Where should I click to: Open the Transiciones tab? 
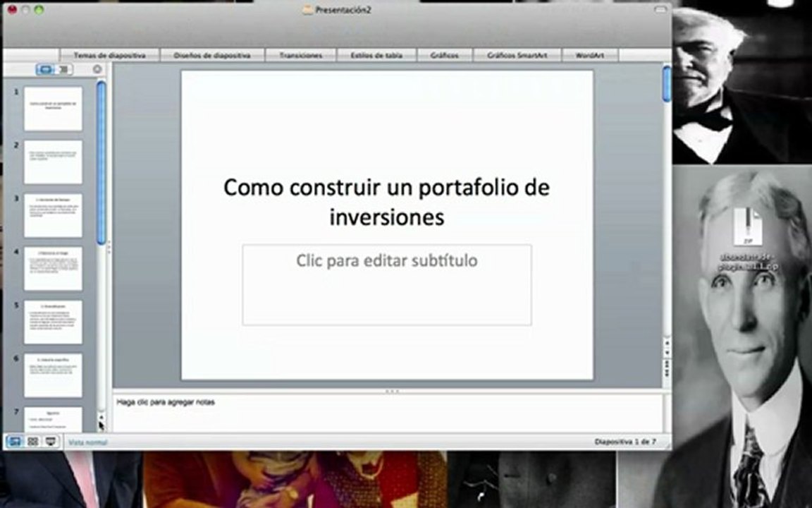(301, 55)
